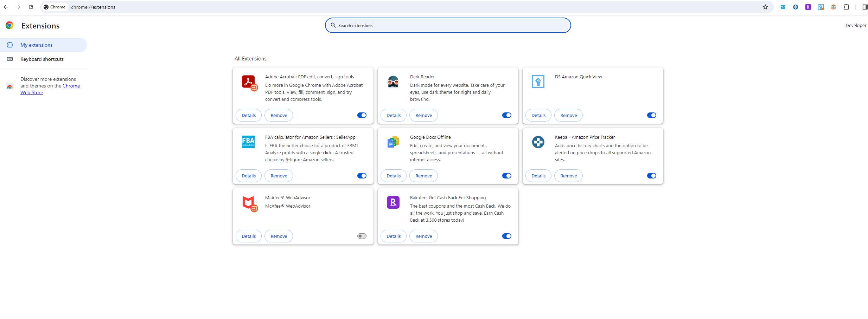Remove the Dark Reader extension

tap(424, 115)
